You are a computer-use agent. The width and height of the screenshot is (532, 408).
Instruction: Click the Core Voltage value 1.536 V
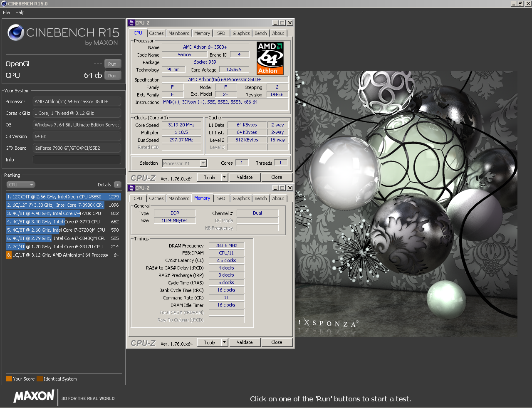coord(234,70)
